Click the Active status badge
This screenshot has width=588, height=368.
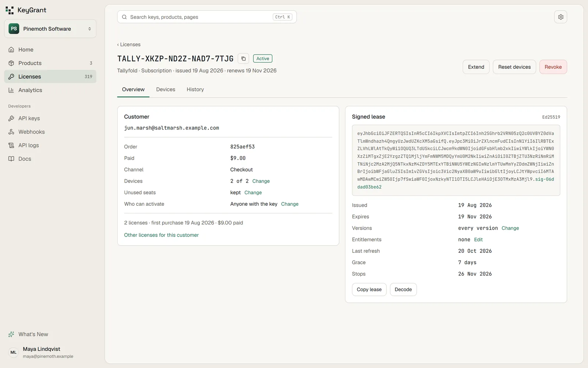tap(263, 59)
